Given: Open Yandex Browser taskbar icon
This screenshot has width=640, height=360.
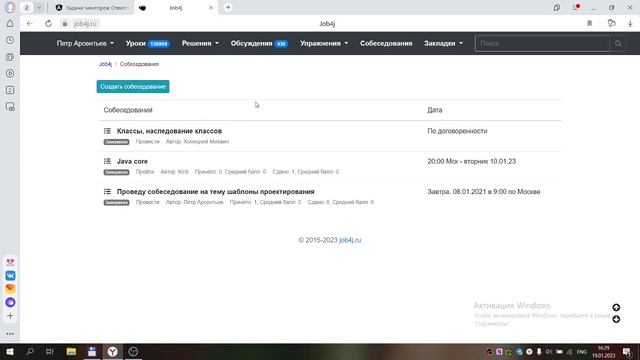Looking at the screenshot, I should [113, 351].
